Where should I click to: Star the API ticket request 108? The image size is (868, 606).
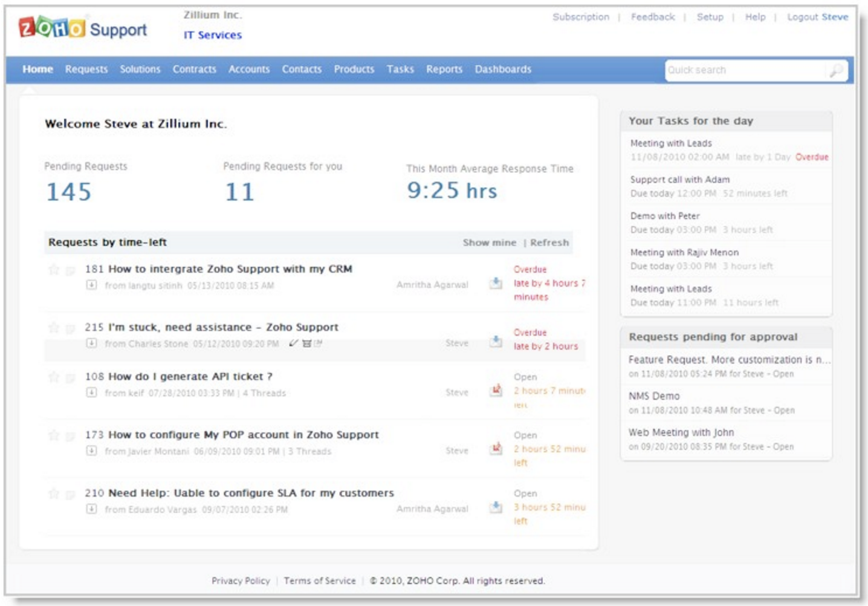(x=54, y=377)
